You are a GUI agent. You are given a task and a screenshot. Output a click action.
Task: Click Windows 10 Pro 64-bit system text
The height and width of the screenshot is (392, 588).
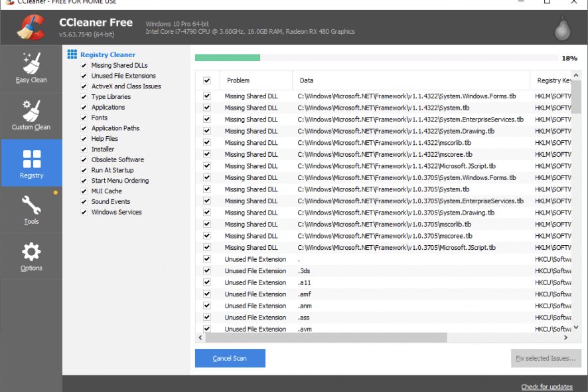click(x=177, y=24)
